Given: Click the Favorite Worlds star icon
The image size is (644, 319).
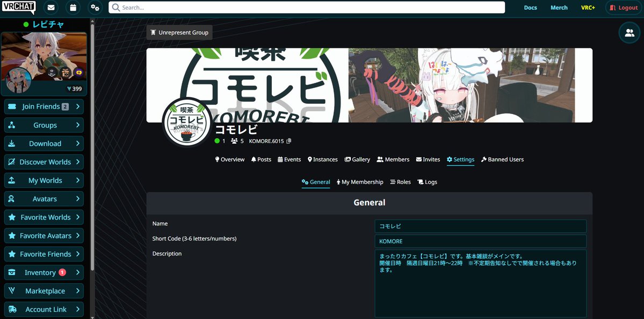Looking at the screenshot, I should point(11,217).
